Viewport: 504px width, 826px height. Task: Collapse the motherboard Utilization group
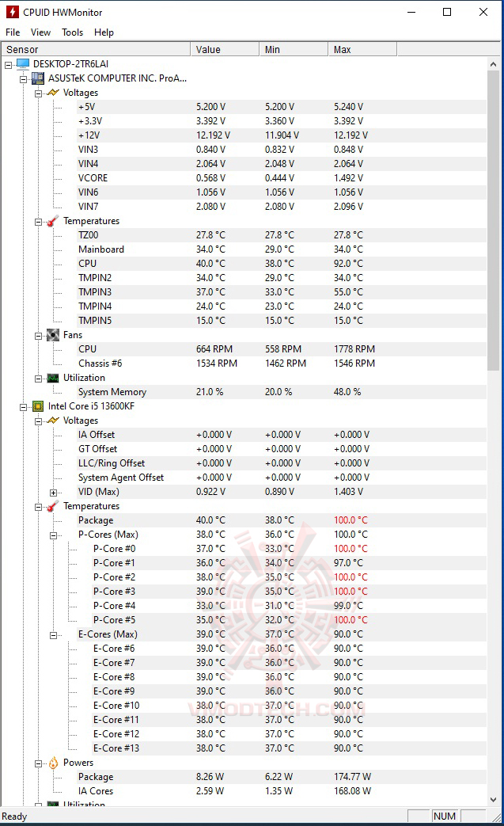[39, 379]
